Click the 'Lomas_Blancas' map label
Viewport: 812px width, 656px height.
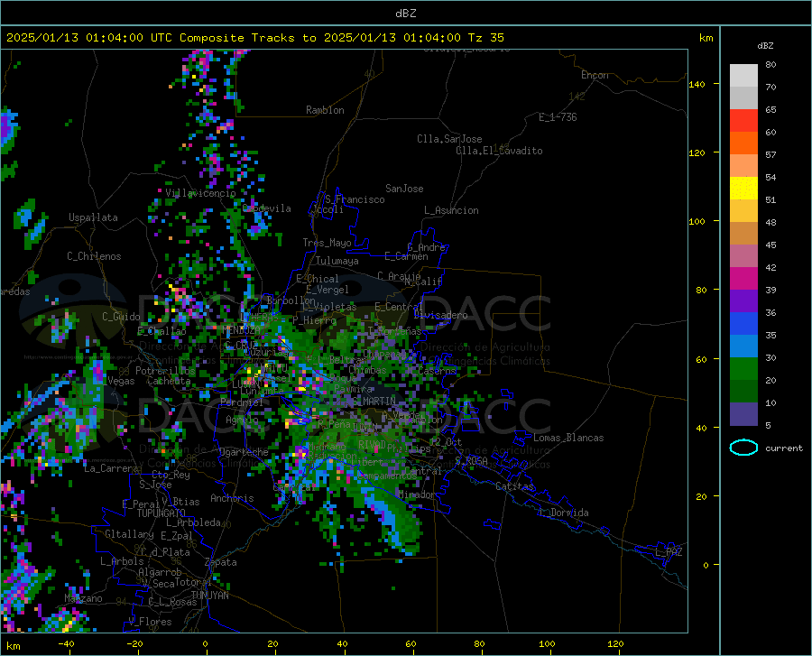(568, 438)
